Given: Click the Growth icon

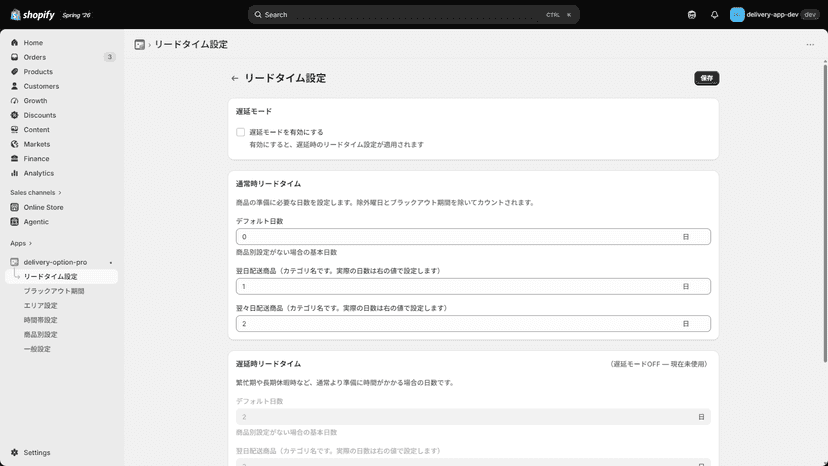Looking at the screenshot, I should [x=14, y=100].
